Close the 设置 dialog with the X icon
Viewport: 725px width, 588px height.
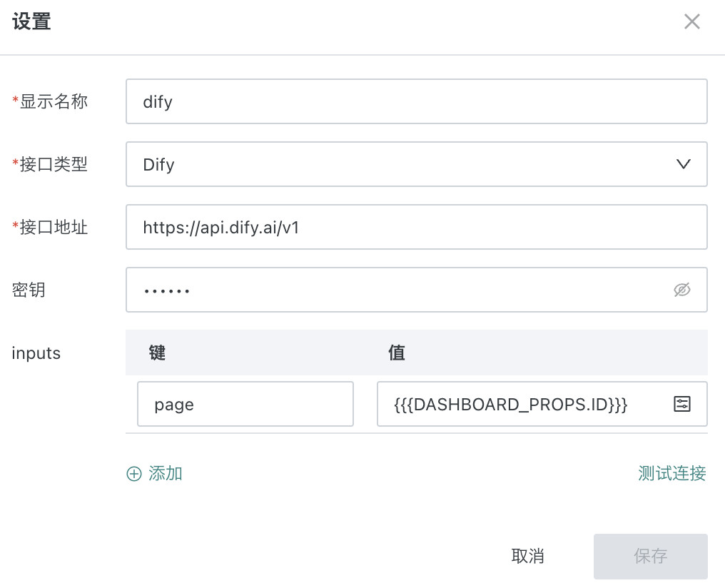coord(691,22)
